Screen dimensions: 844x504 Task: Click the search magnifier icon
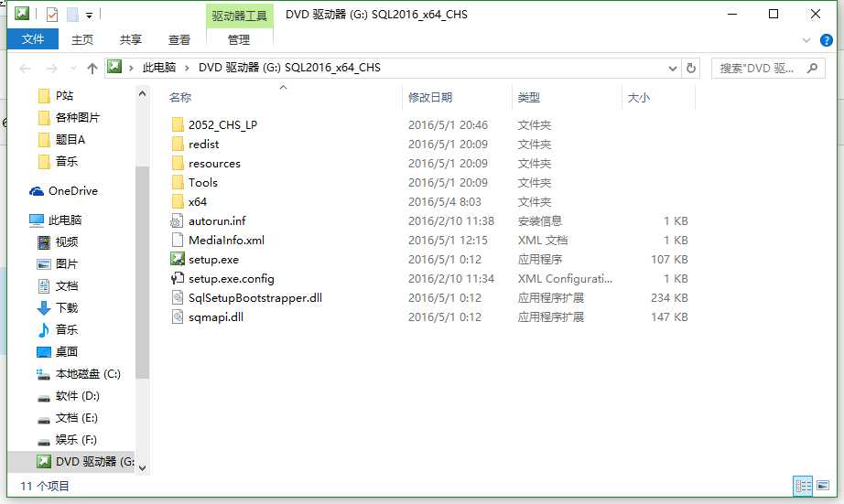[x=813, y=68]
